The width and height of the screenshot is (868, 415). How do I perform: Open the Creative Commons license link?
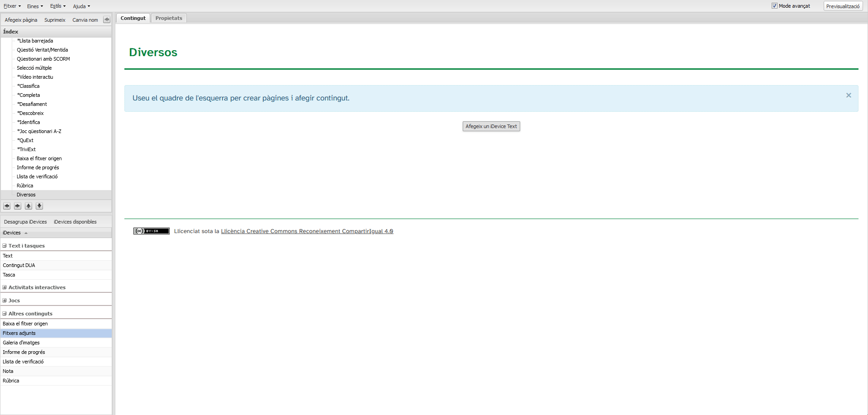click(x=307, y=231)
